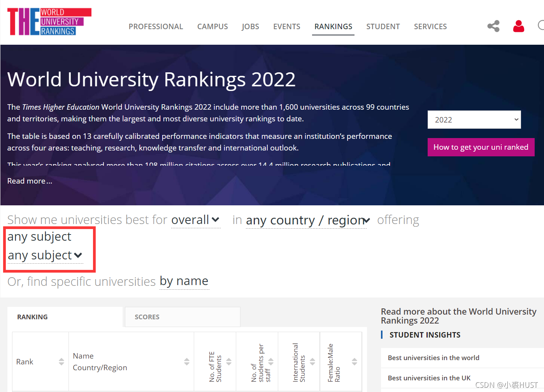Image resolution: width=544 pixels, height=392 pixels.
Task: Switch to the RANKING tab
Action: click(65, 317)
